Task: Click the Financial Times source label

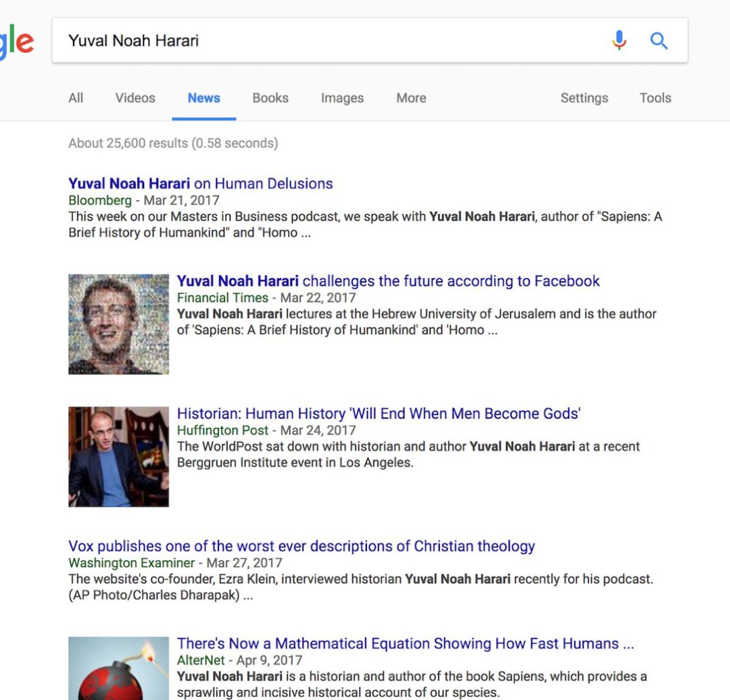Action: coord(222,297)
